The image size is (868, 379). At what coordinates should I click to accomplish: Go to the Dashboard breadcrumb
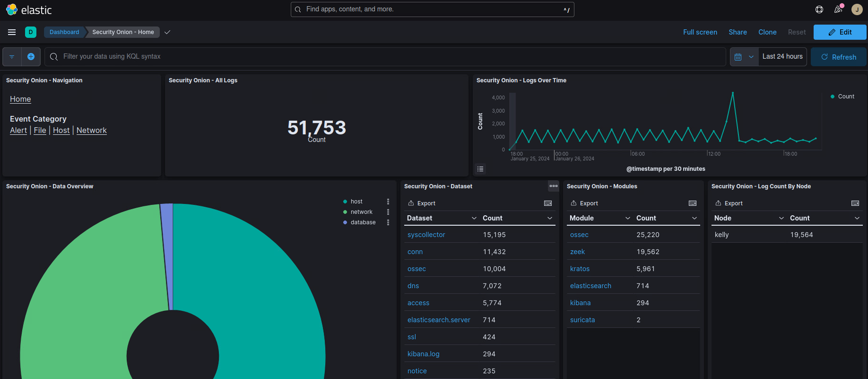[x=64, y=32]
